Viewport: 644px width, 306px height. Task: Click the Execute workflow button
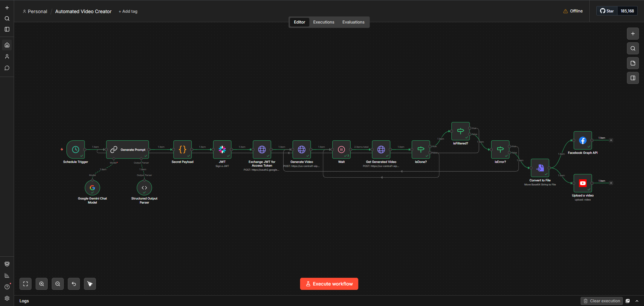[x=329, y=284]
